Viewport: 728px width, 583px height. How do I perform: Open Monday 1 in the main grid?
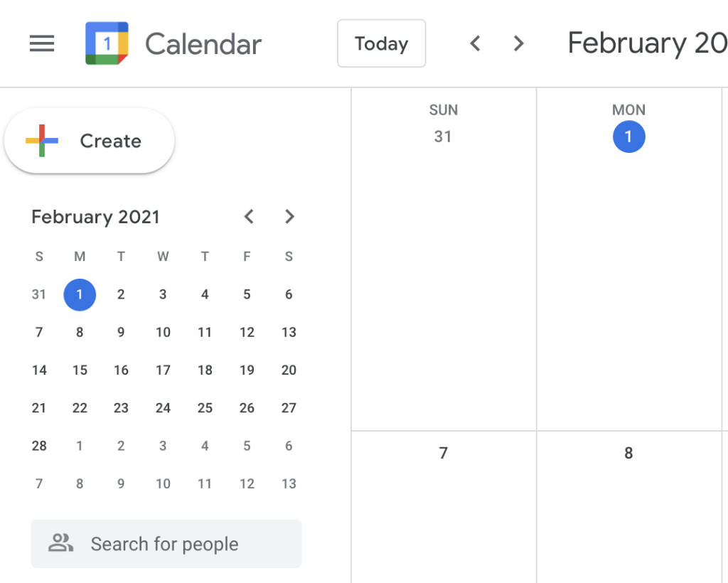pos(628,137)
